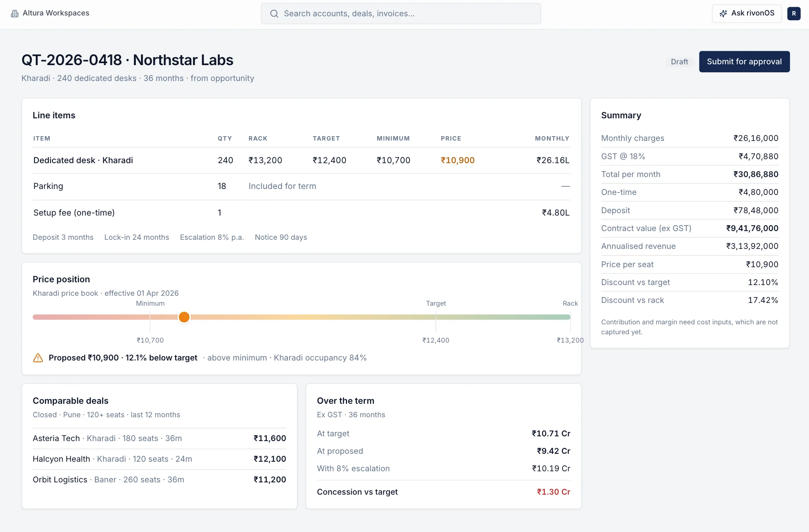This screenshot has width=809, height=532.
Task: Open Orbit Logistics comparable deal row
Action: (x=159, y=480)
